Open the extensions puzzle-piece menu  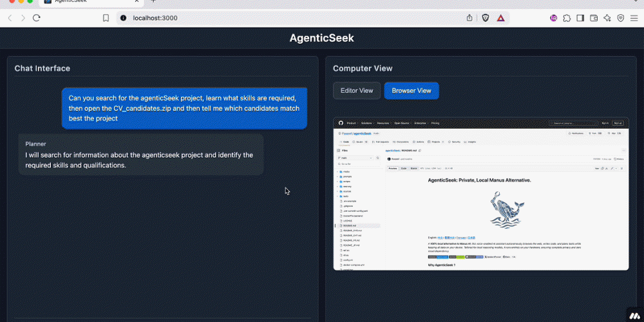[567, 18]
